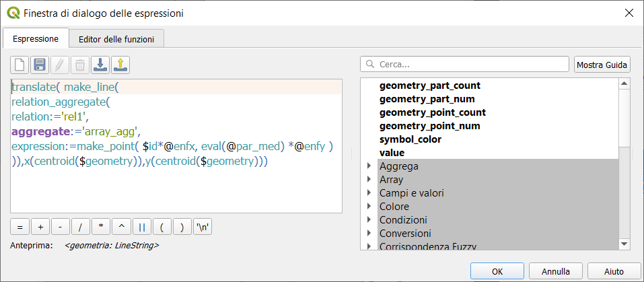Screen dimensions: 644x282
Task: Click the Annulla button
Action: pos(556,271)
